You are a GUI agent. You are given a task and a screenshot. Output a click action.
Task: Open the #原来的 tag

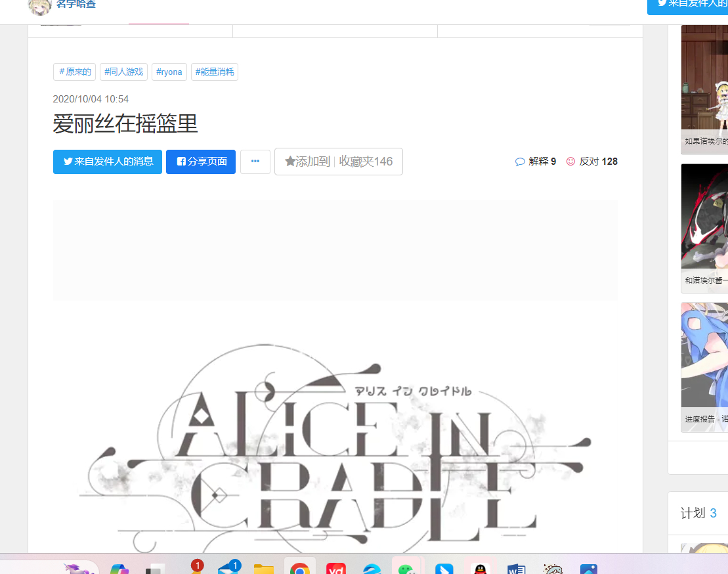click(x=75, y=72)
